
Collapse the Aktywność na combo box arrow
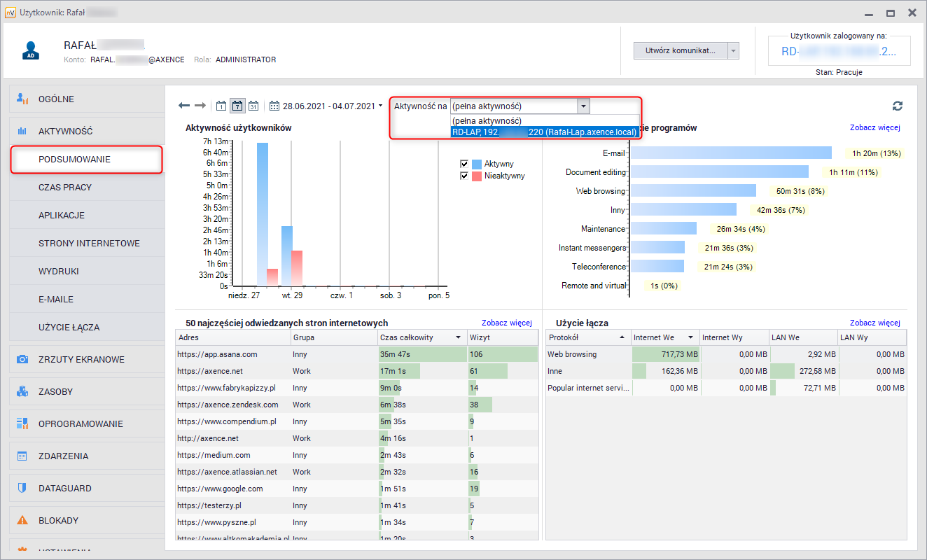tap(583, 106)
